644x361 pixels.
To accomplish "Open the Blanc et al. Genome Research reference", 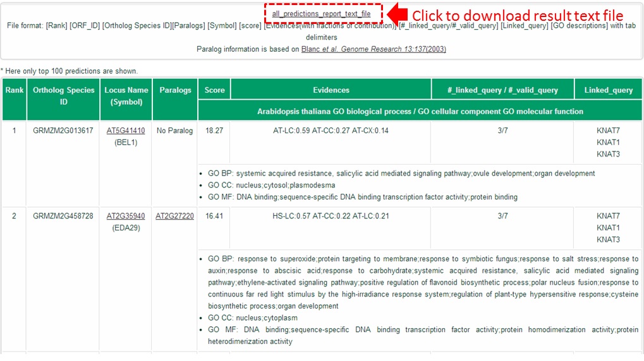I will tap(374, 49).
